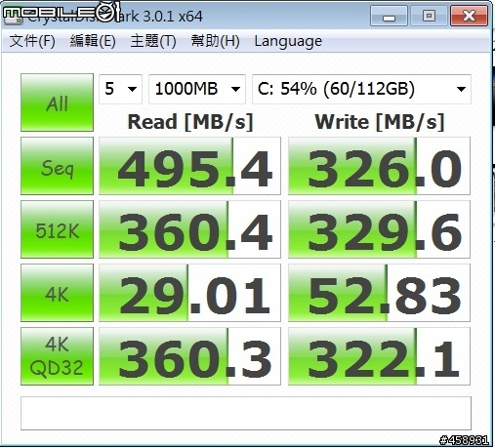The image size is (495, 448).
Task: Open the 1000MB test size dropdown
Action: coord(197,89)
